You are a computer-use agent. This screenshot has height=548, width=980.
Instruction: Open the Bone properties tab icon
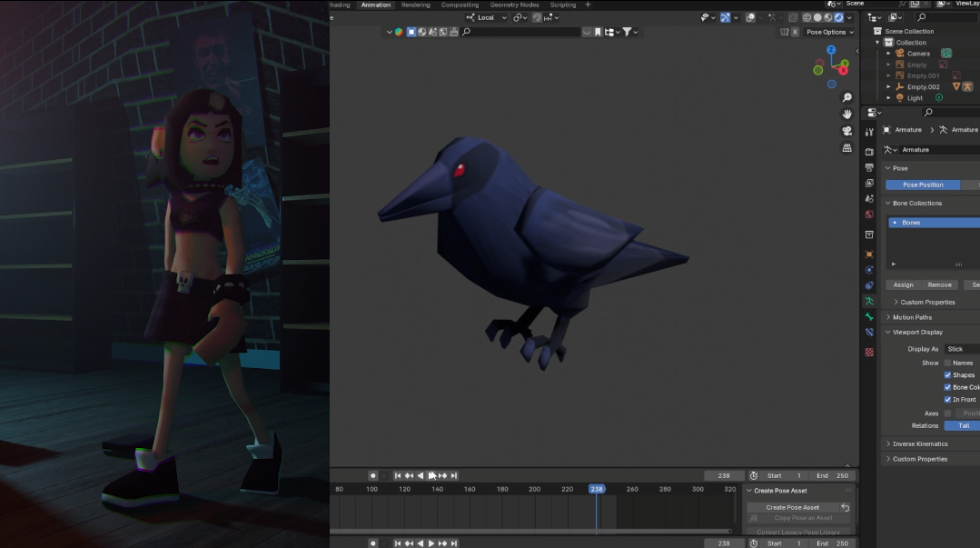point(869,316)
